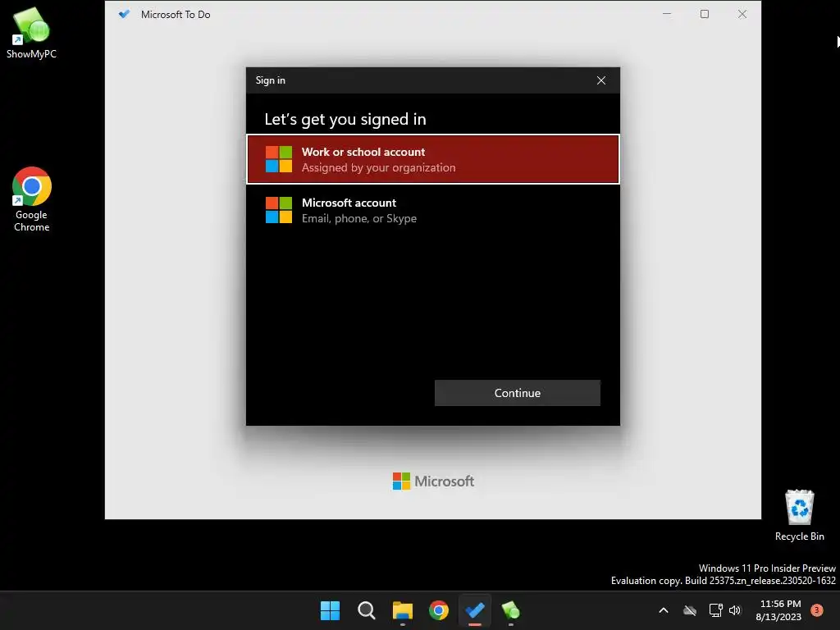The width and height of the screenshot is (840, 630).
Task: Open network status tray icon
Action: click(x=715, y=610)
